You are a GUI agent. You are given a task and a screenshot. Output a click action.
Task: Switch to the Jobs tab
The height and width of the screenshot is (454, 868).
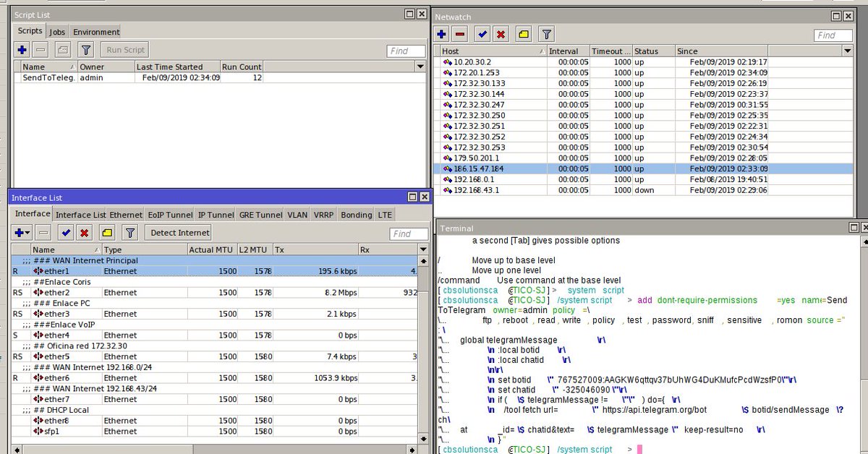(x=57, y=32)
